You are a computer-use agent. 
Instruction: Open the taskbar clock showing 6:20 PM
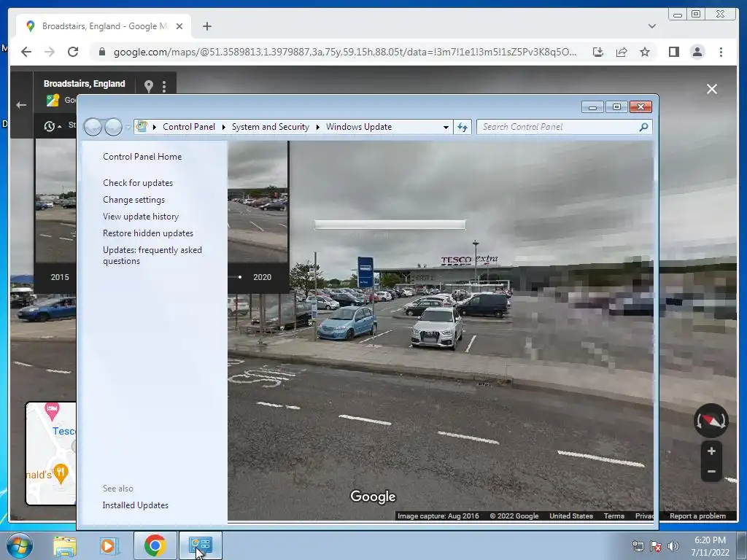point(710,546)
